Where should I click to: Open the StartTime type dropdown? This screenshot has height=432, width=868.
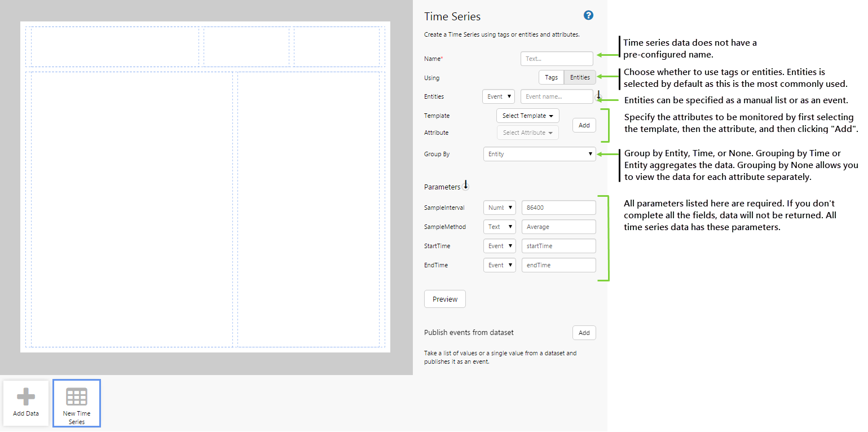pos(499,246)
